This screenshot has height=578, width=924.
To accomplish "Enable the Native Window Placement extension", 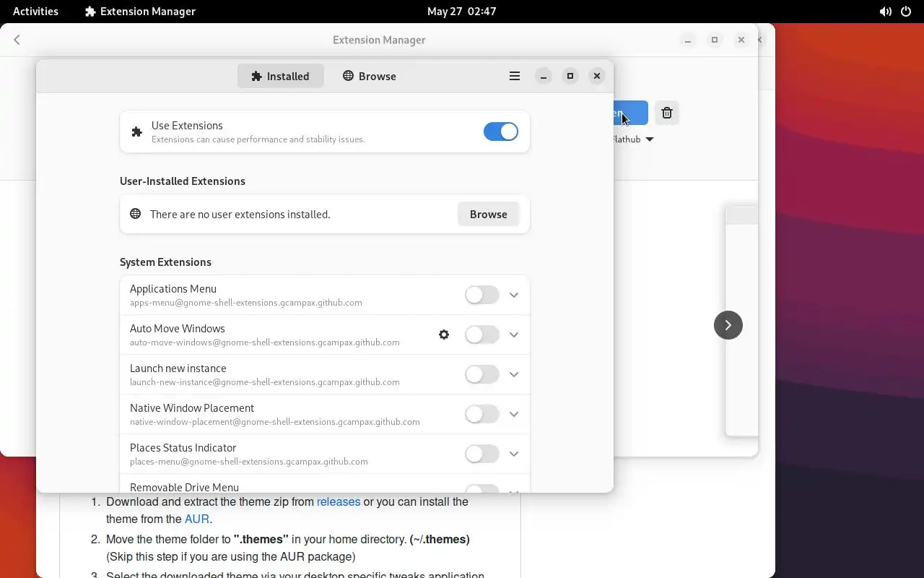I will point(482,414).
